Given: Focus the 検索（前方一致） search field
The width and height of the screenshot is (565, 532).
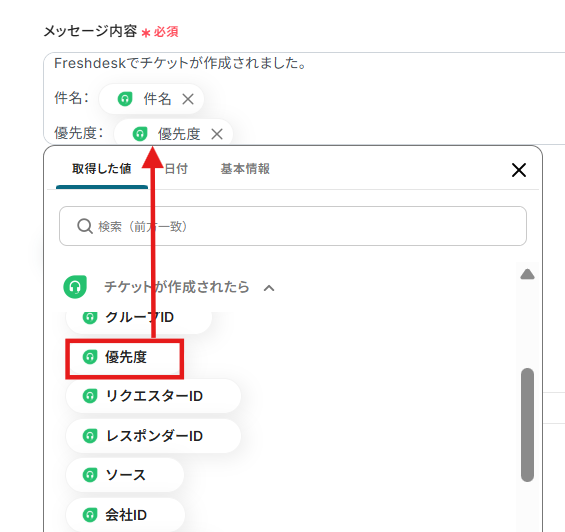Looking at the screenshot, I should coord(293,226).
